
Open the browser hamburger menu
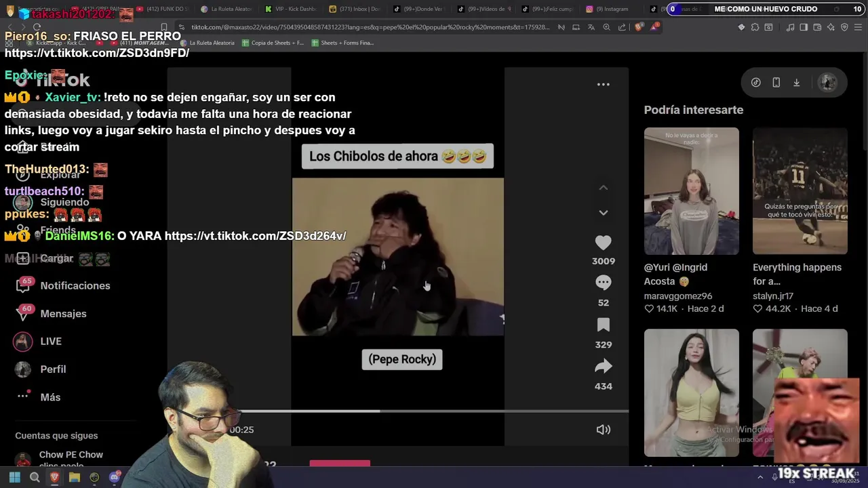click(x=858, y=27)
